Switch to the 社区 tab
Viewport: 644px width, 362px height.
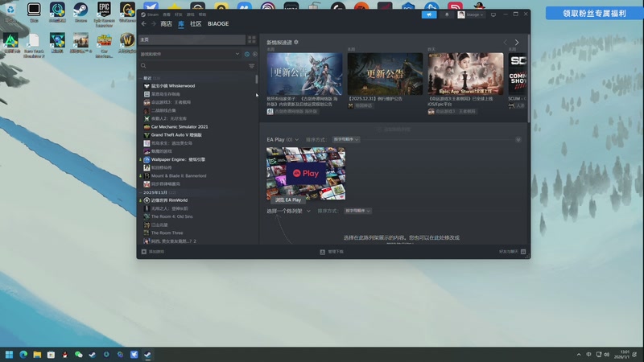tap(196, 24)
